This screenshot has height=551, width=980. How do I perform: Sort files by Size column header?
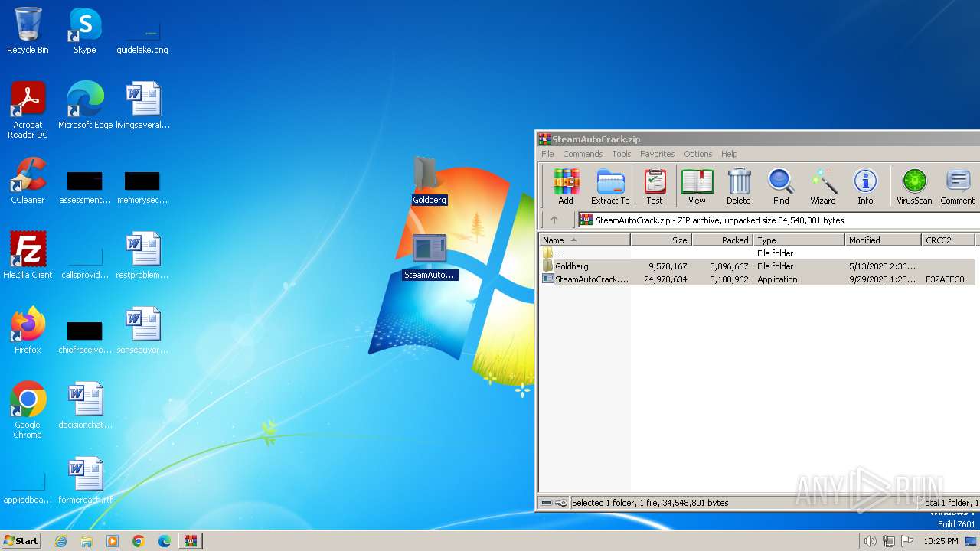pyautogui.click(x=661, y=240)
